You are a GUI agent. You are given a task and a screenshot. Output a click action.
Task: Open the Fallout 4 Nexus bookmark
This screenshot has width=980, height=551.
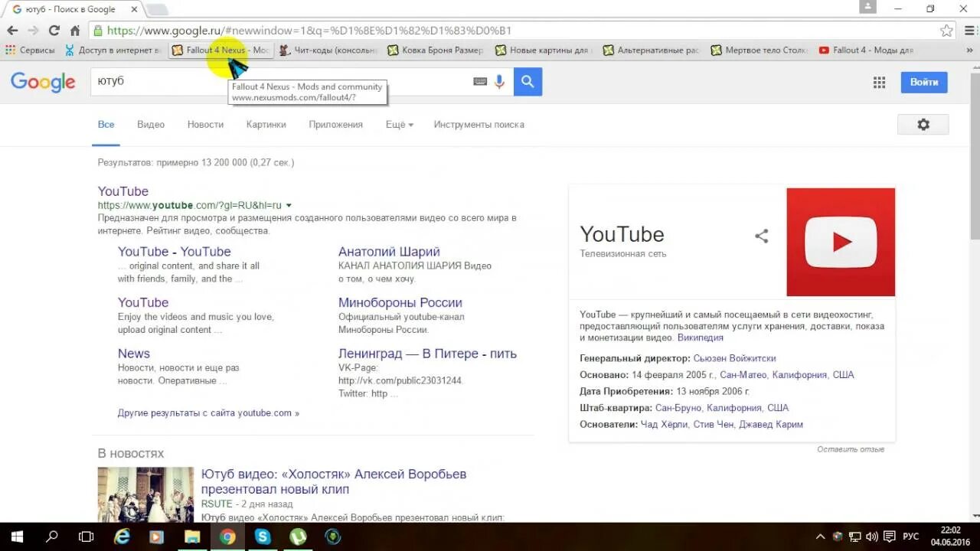[220, 51]
